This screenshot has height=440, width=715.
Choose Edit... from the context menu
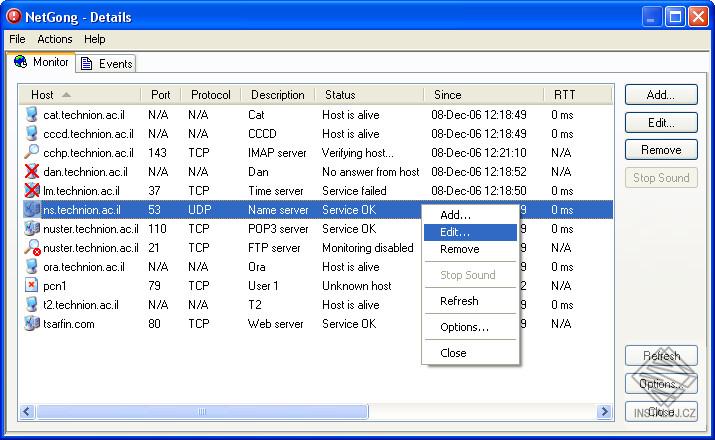coord(455,232)
